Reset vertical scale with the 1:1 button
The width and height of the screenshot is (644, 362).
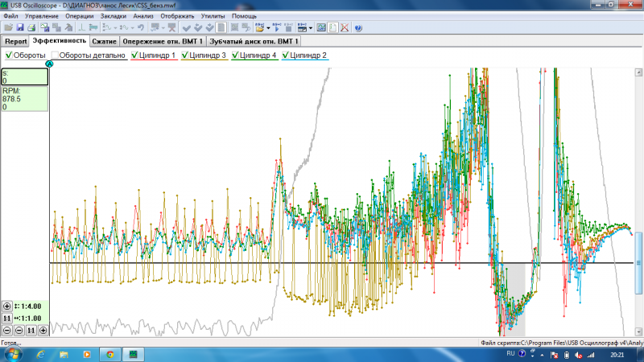tap(7, 319)
